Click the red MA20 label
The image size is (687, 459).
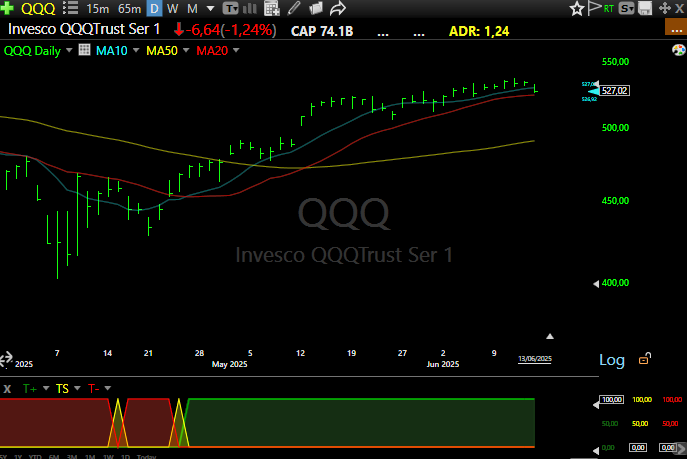pos(212,51)
